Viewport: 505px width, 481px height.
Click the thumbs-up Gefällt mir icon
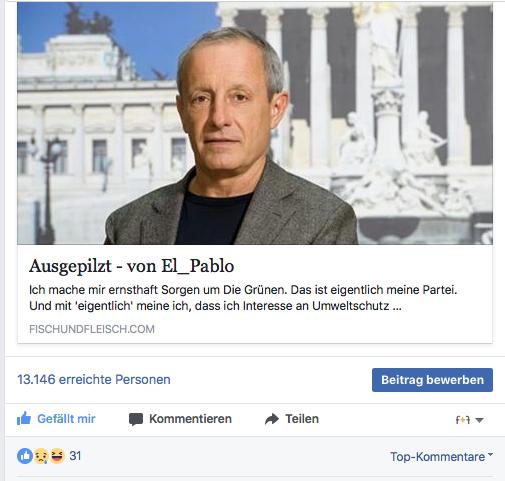click(x=24, y=419)
